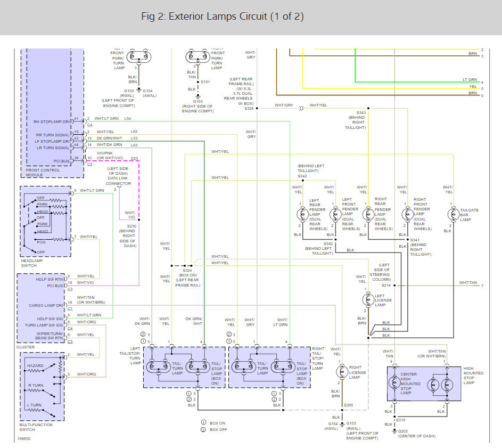
Task: Click the diagram reference number 198850
Action: click(24, 439)
